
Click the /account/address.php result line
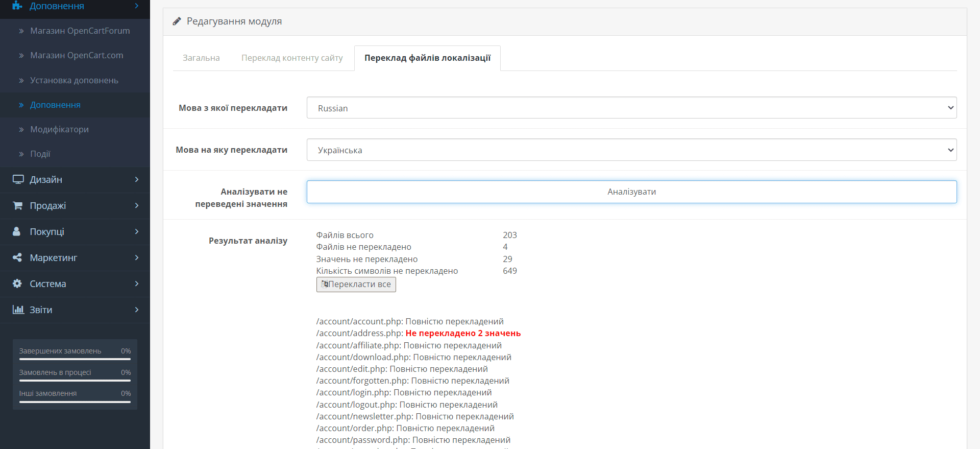tap(418, 333)
